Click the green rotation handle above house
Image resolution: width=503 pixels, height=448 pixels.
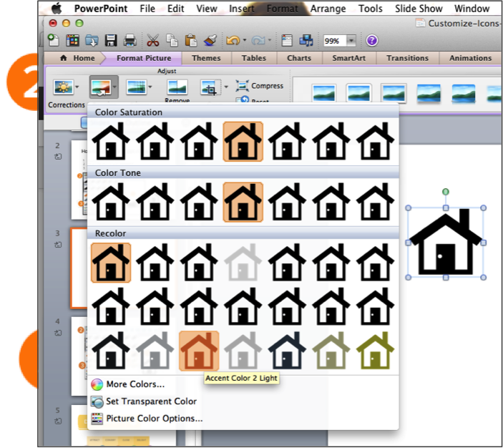pyautogui.click(x=446, y=192)
